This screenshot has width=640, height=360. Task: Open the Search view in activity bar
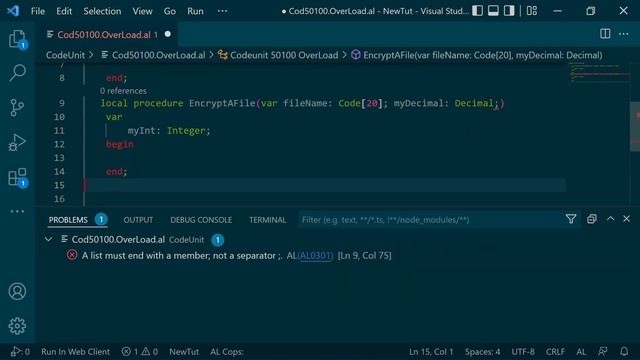17,73
